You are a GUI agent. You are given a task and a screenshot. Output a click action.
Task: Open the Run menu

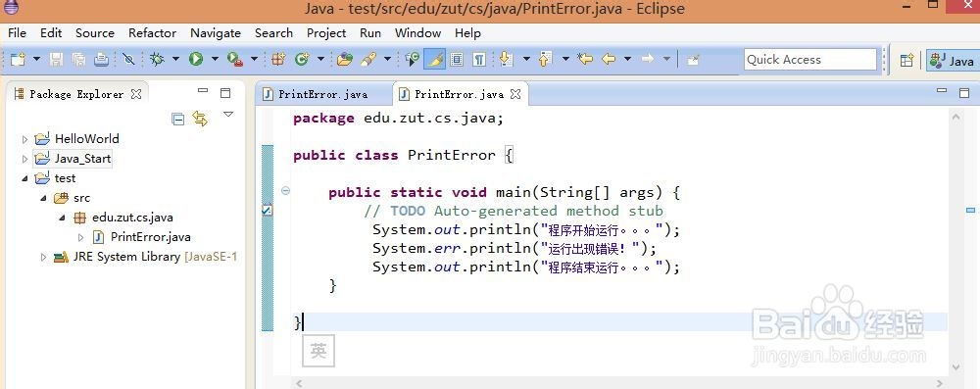(370, 33)
